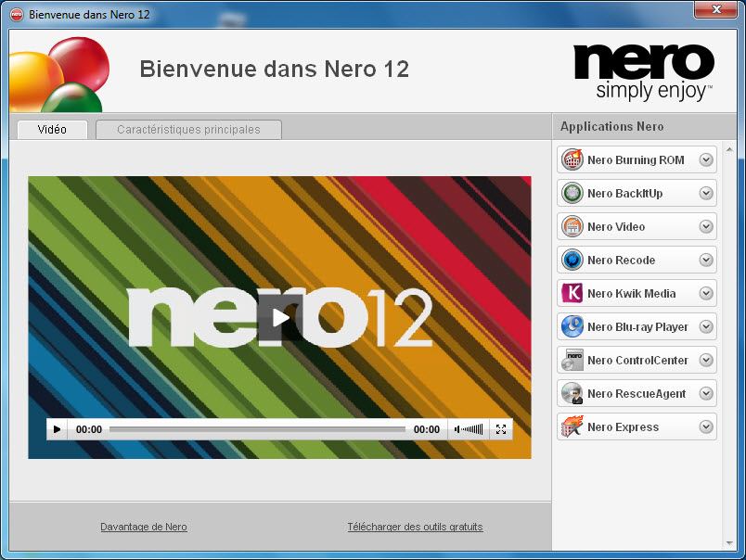The image size is (746, 560).
Task: Click the Nero Blu-ray Player icon
Action: pyautogui.click(x=572, y=326)
